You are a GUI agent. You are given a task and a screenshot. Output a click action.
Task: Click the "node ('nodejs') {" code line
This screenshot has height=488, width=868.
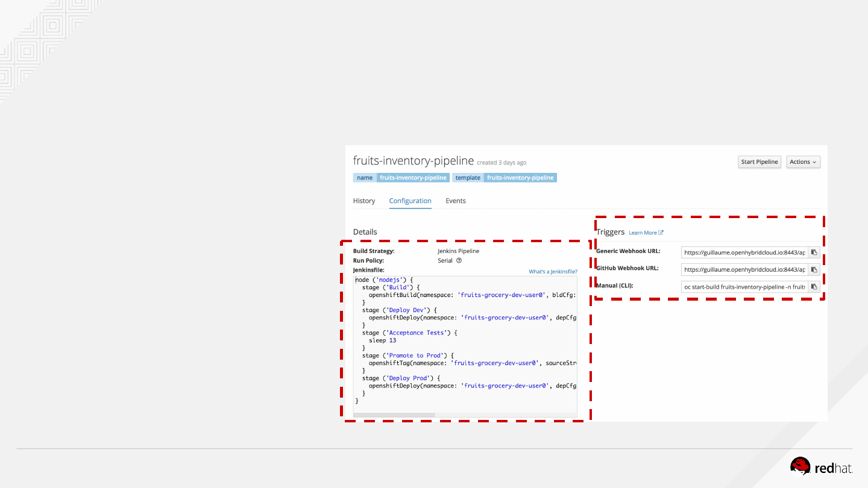[x=385, y=280]
